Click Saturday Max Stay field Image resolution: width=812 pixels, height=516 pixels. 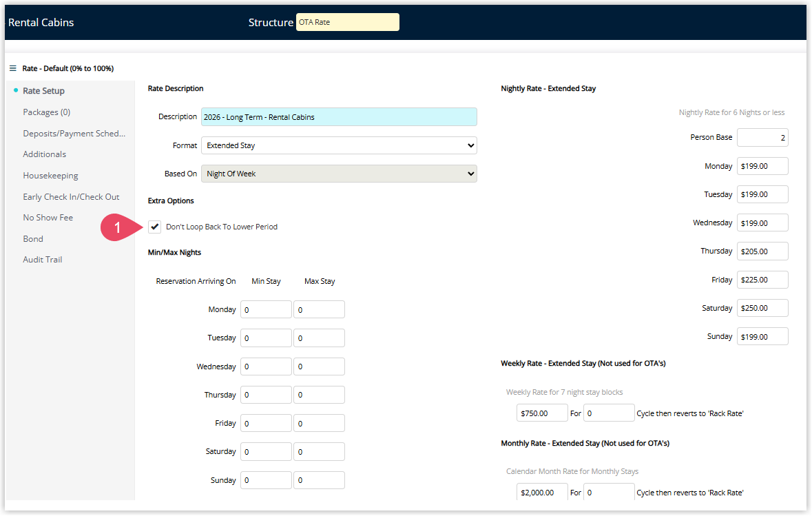(x=319, y=452)
